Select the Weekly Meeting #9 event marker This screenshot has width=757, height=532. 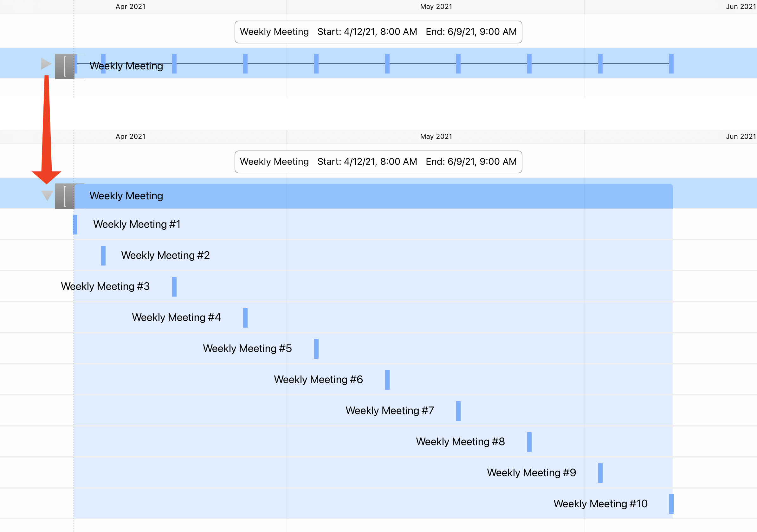point(600,473)
